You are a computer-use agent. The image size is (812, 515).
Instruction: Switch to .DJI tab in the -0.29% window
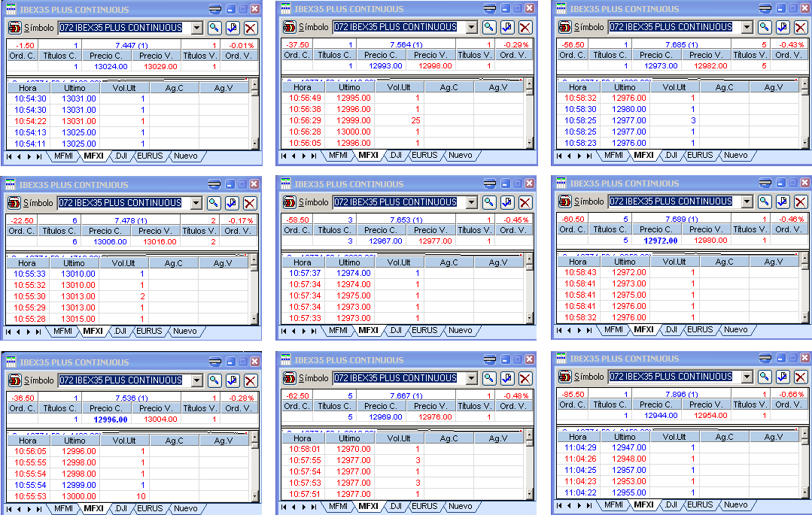point(396,156)
